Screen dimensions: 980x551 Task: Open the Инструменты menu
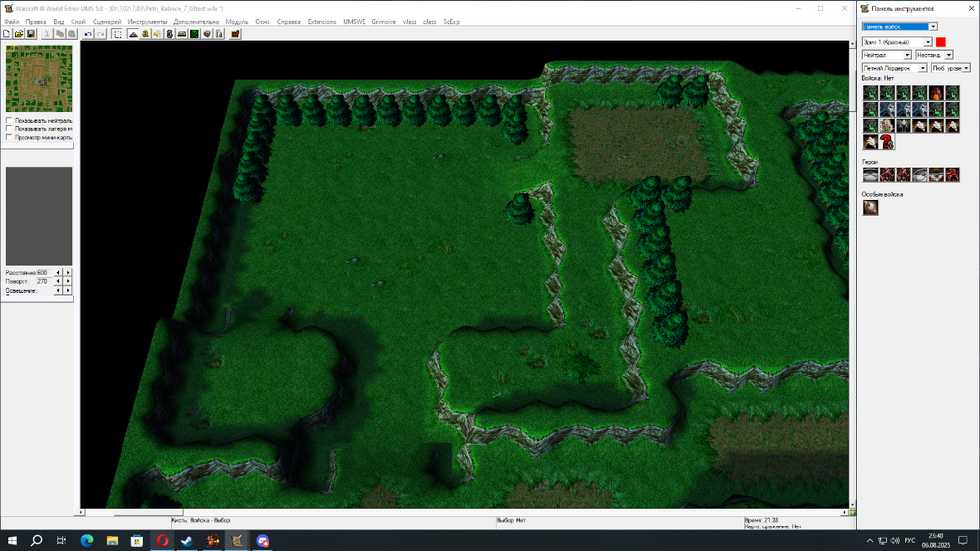(147, 21)
